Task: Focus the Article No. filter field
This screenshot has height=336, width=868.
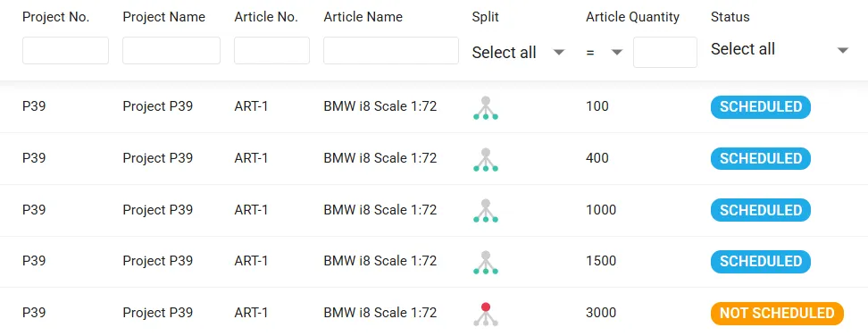Action: (x=271, y=50)
